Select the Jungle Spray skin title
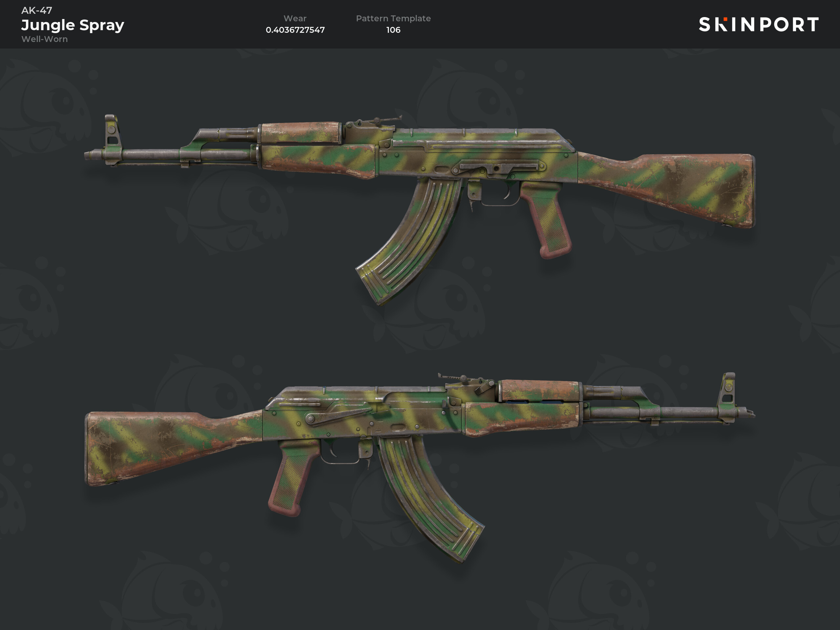This screenshot has height=630, width=840. (x=73, y=25)
